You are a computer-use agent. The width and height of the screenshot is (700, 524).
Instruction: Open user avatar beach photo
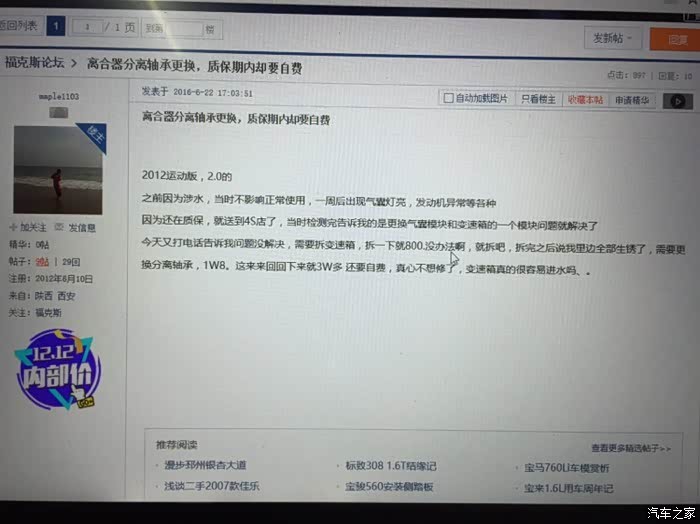click(x=58, y=170)
